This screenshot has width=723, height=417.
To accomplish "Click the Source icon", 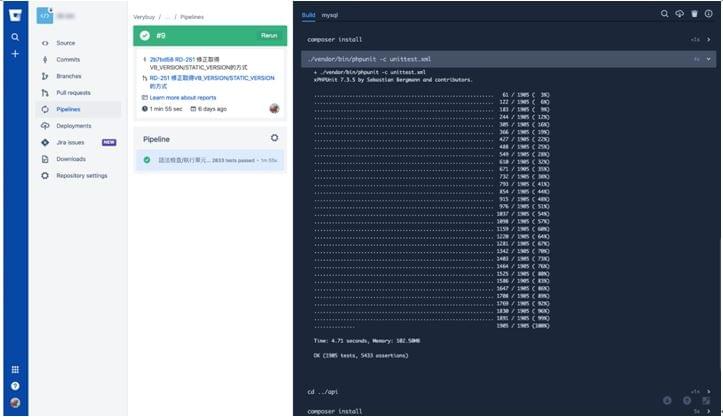I will tap(45, 43).
